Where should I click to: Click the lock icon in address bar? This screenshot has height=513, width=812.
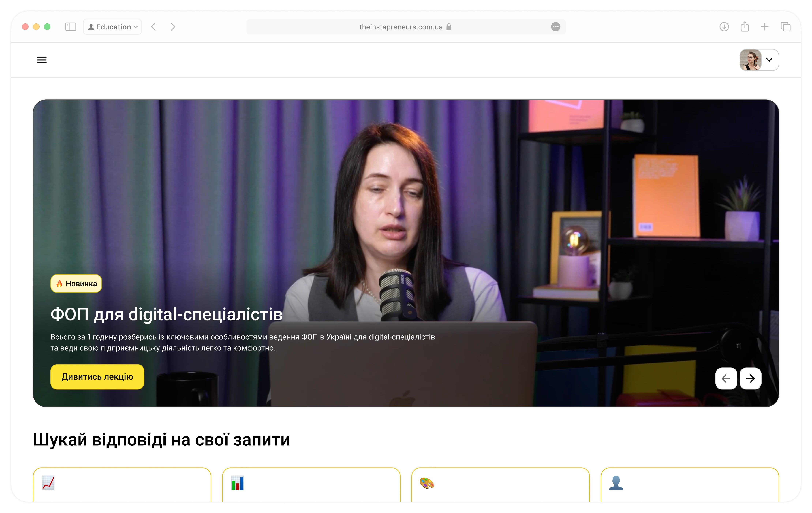coord(449,27)
